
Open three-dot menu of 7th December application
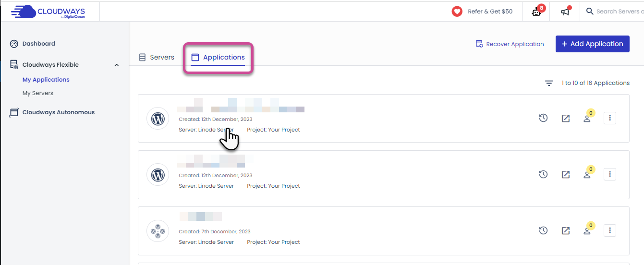pyautogui.click(x=610, y=230)
